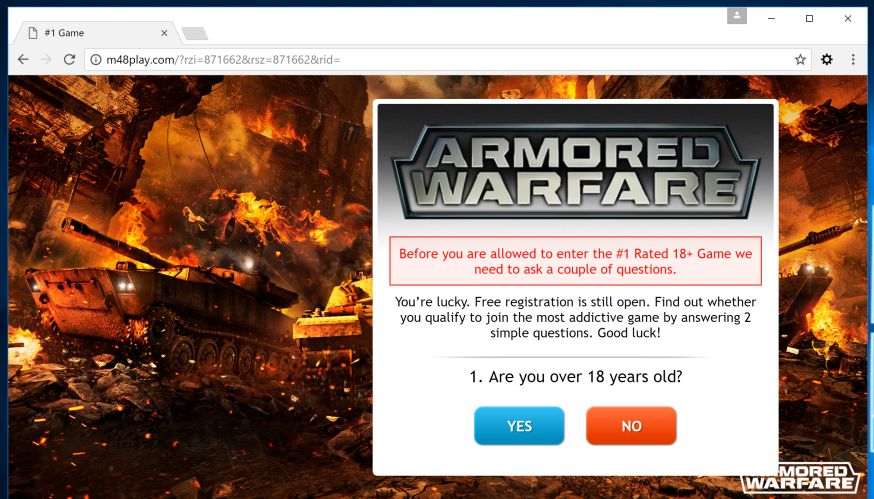The height and width of the screenshot is (499, 874).
Task: Open a new tab with the blank tab button
Action: (195, 33)
